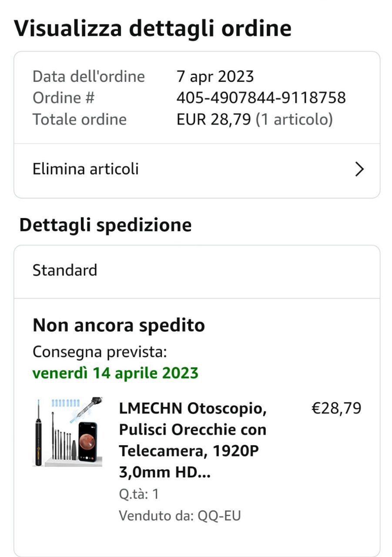The image size is (392, 557).
Task: Click the (1 articolo) item count text
Action: pos(294,119)
